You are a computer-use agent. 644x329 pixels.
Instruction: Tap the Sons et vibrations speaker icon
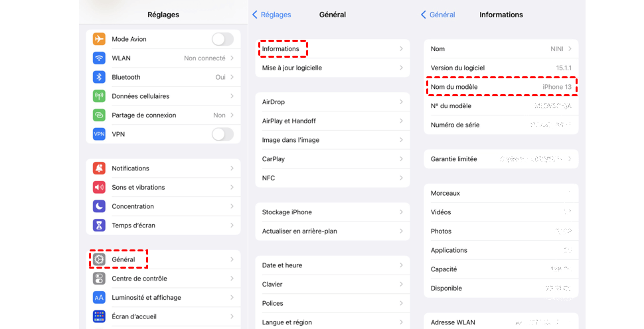(99, 188)
